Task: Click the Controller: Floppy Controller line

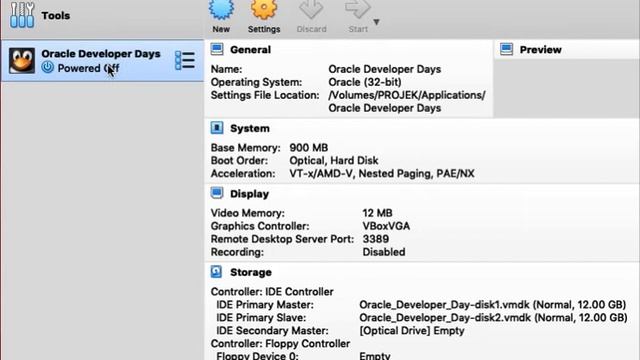Action: tap(280, 344)
